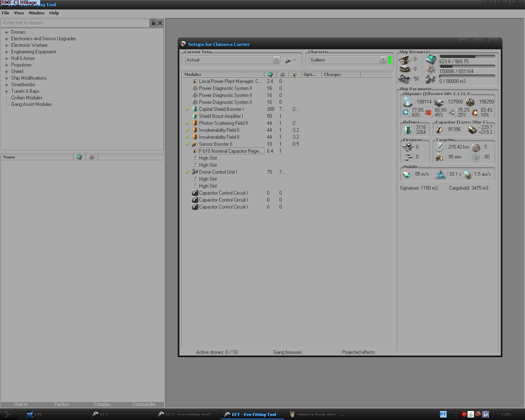Click the turret hardpoints icon in Ship Resources

(x=404, y=60)
